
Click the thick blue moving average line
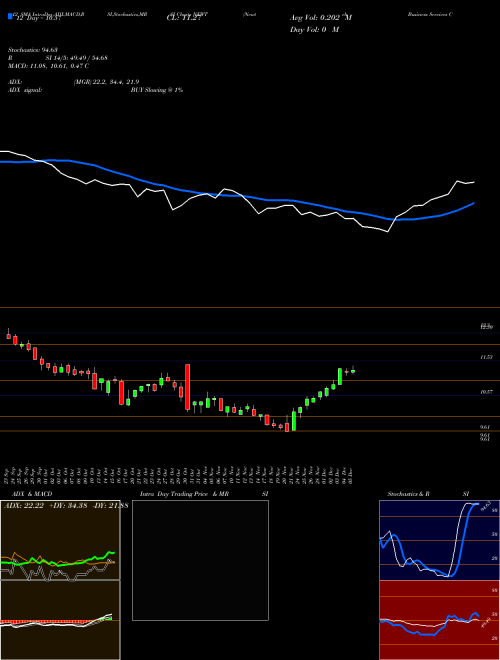236,195
